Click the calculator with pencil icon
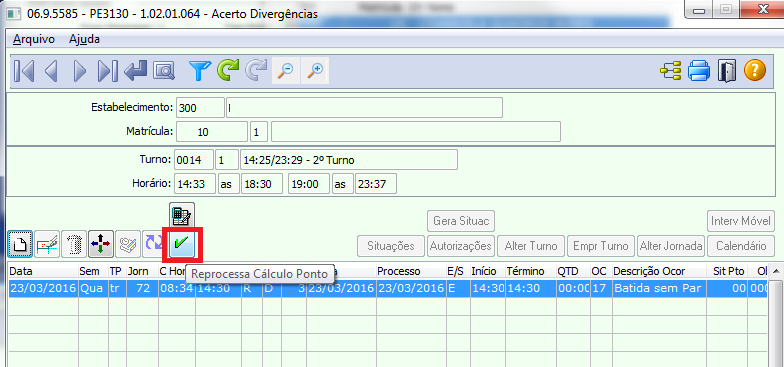Screen dimensions: 784x367 tap(182, 216)
